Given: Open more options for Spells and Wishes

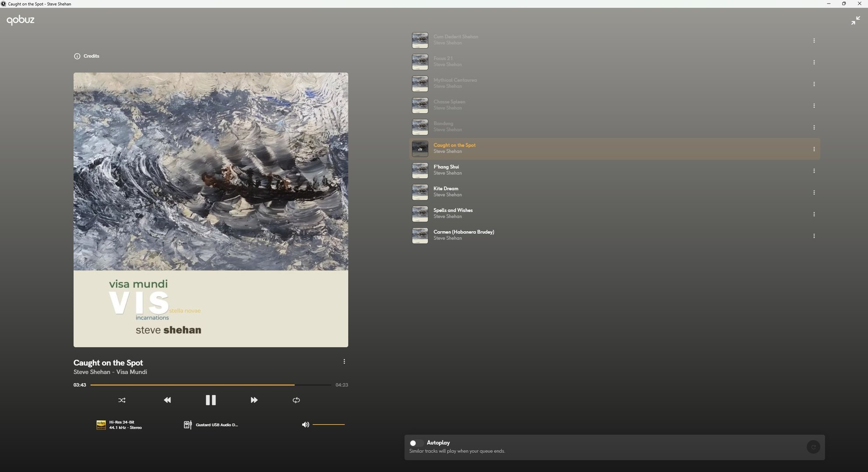Looking at the screenshot, I should pos(814,214).
